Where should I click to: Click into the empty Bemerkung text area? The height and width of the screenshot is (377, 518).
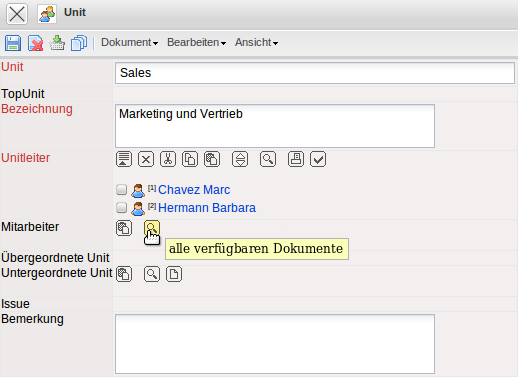coord(275,344)
